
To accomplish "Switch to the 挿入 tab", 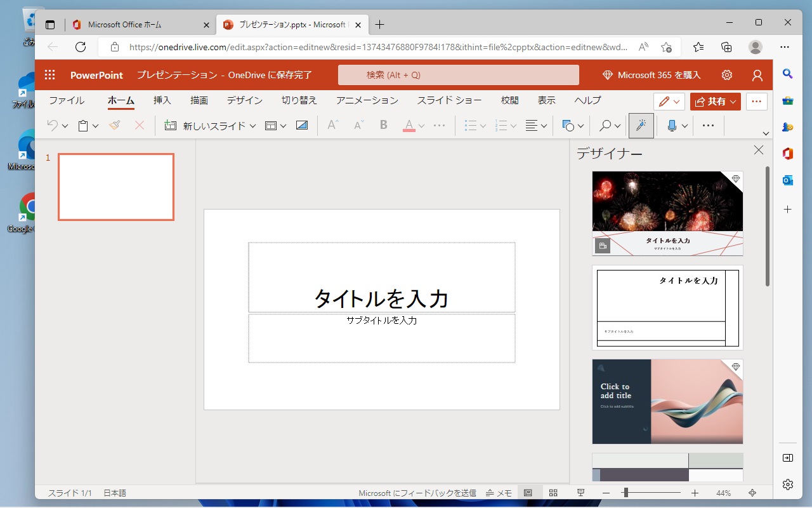I will [162, 100].
